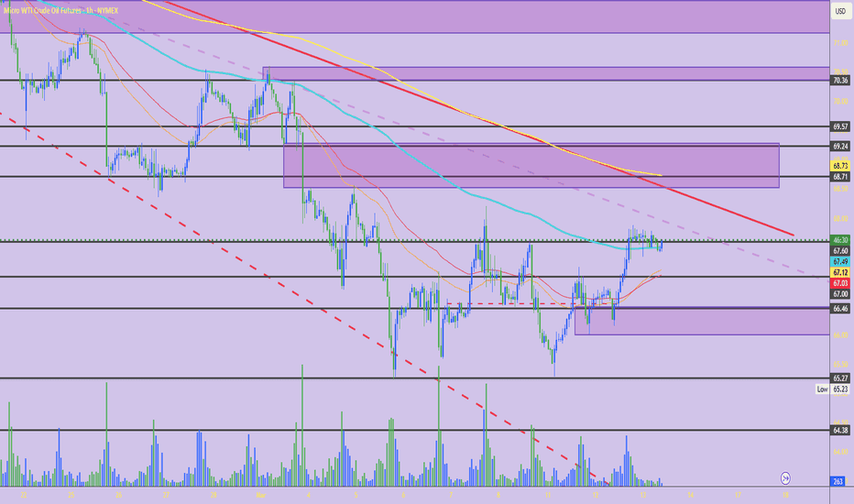Select the 65.27 price label

tap(840, 378)
